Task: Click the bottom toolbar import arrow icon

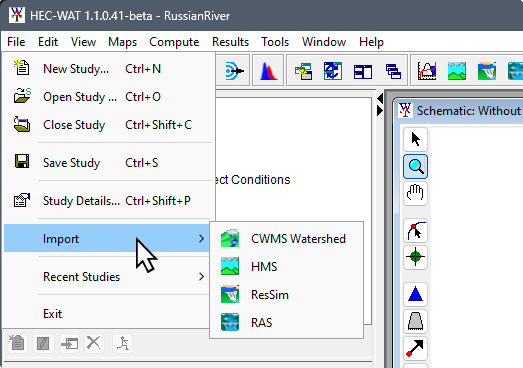Action: pyautogui.click(x=69, y=343)
